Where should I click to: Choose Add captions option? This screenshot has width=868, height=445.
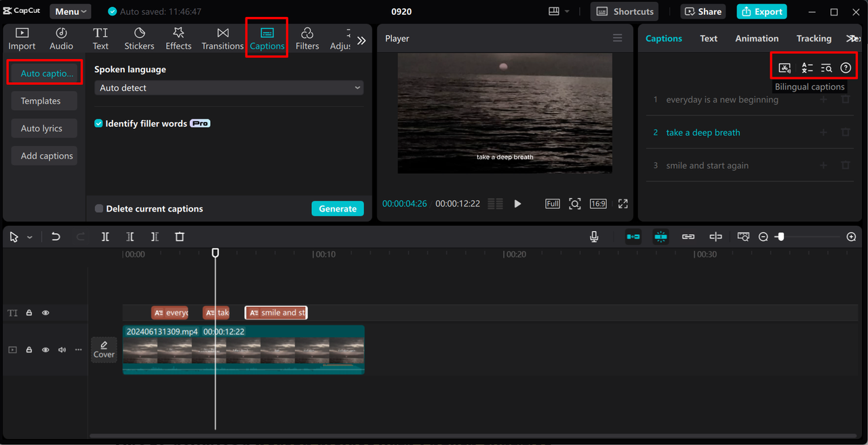pos(44,156)
